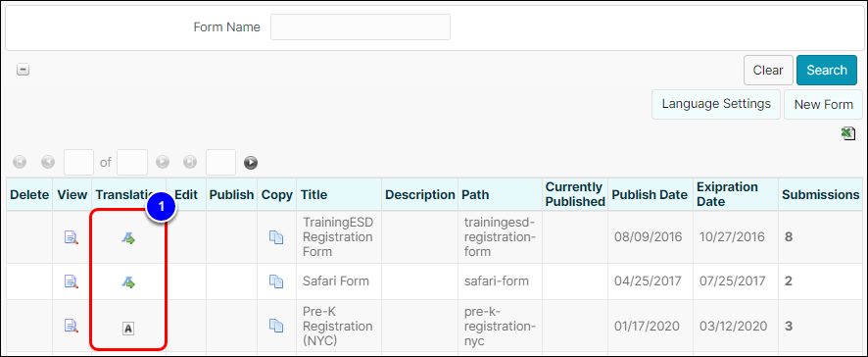868x357 pixels.
Task: Sort by Publish Date column header
Action: coord(650,194)
